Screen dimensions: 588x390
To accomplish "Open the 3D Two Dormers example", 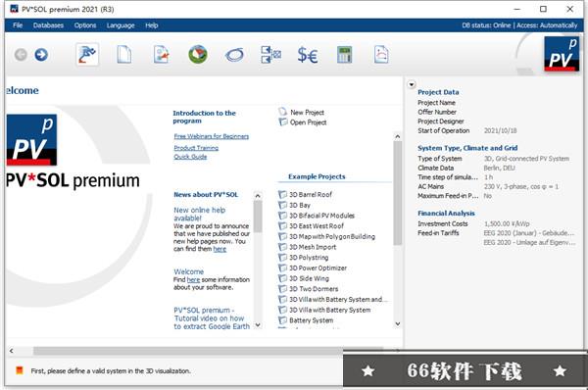I will pyautogui.click(x=314, y=289).
